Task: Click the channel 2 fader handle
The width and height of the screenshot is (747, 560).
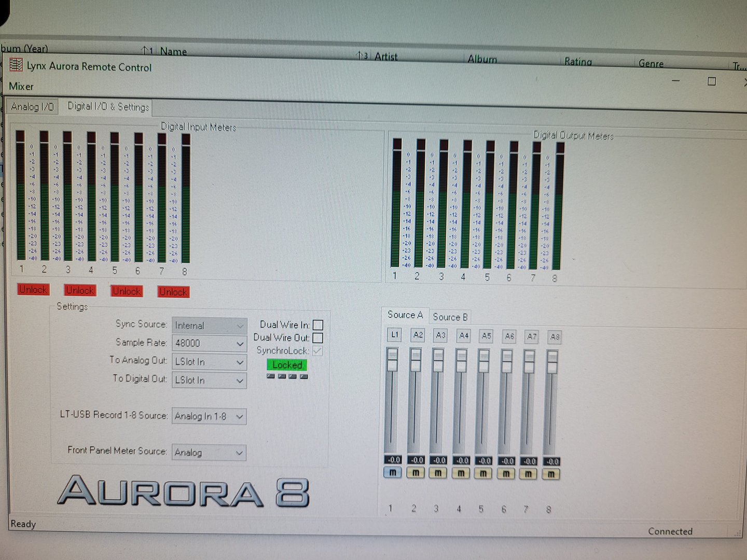Action: (x=416, y=360)
